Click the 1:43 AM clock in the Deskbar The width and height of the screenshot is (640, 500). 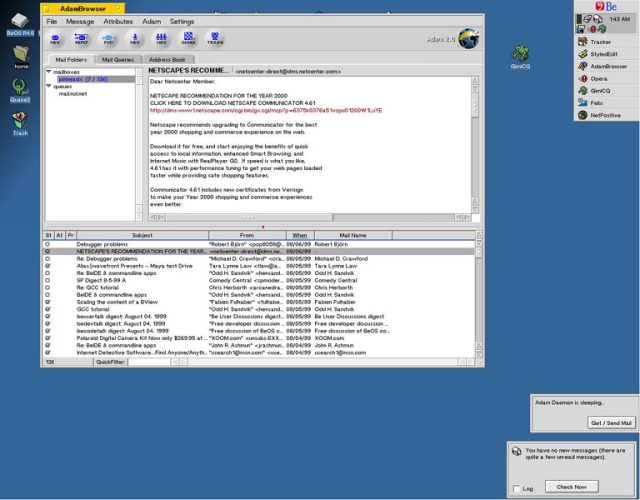click(x=620, y=19)
